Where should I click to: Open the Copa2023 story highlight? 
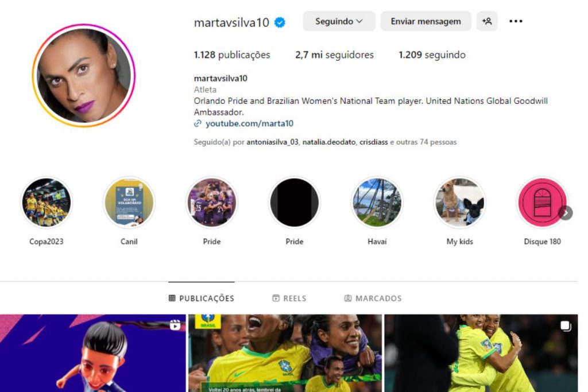click(46, 203)
